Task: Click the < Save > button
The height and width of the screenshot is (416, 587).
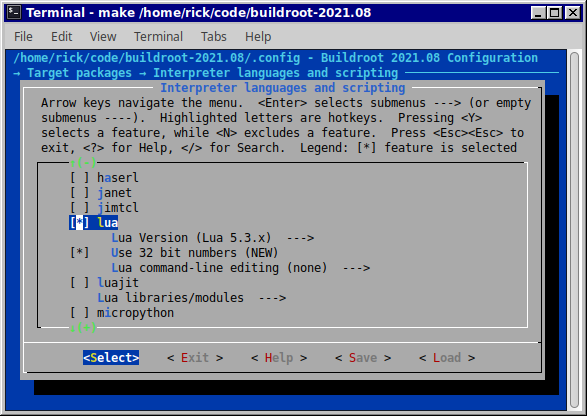Action: point(363,358)
